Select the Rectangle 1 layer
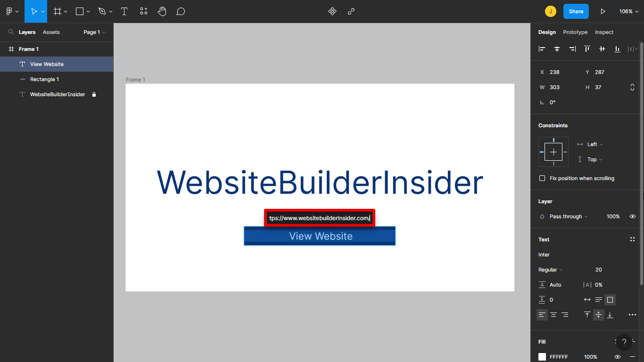This screenshot has width=644, height=362. pyautogui.click(x=57, y=79)
